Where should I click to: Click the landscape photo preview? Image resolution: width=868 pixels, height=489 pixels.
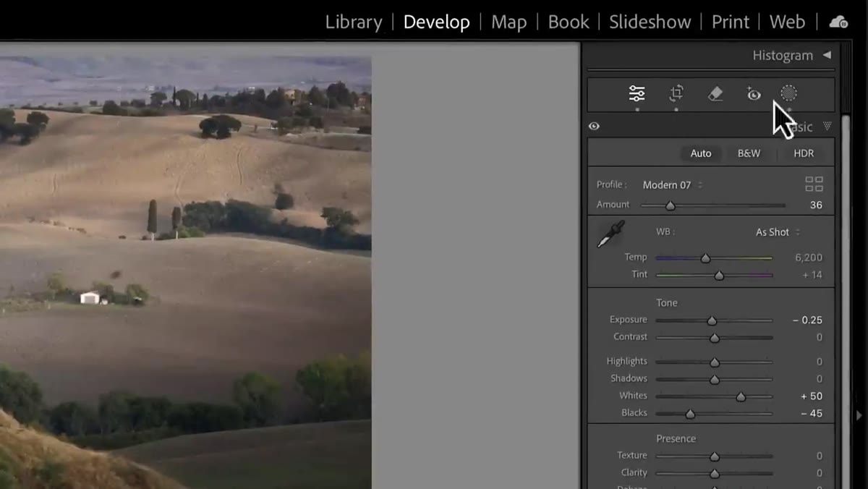click(185, 273)
